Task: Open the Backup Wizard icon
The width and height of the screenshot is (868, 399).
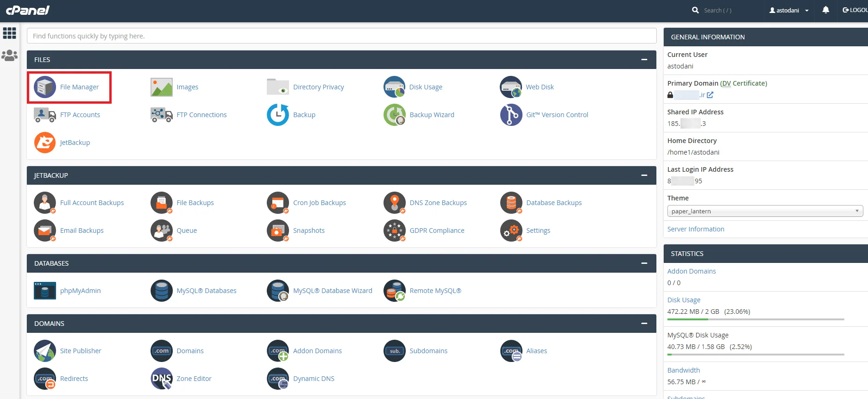Action: (394, 115)
